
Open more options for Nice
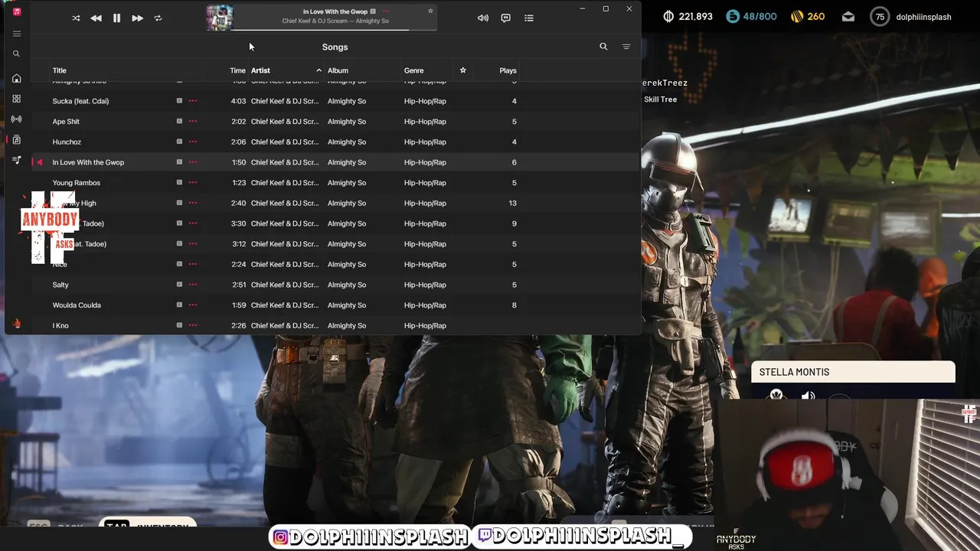(193, 264)
